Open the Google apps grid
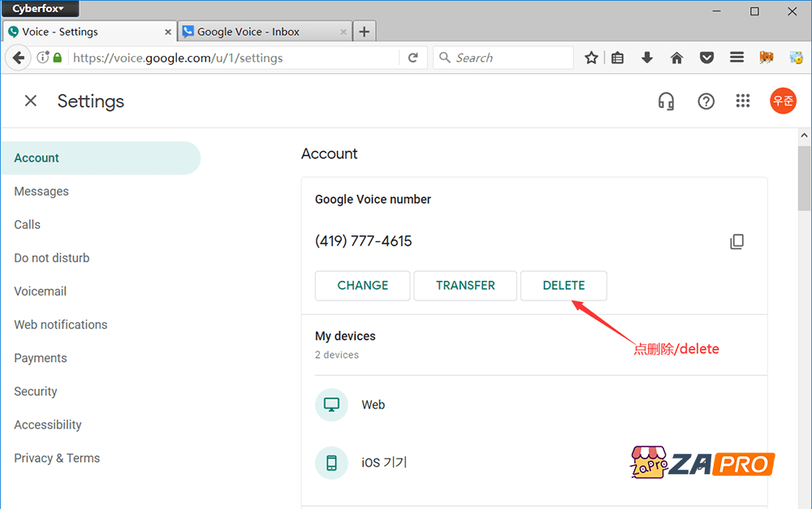 coord(743,101)
